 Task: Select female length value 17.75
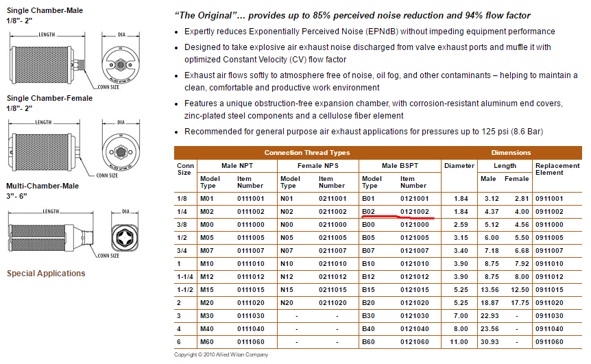pos(520,303)
